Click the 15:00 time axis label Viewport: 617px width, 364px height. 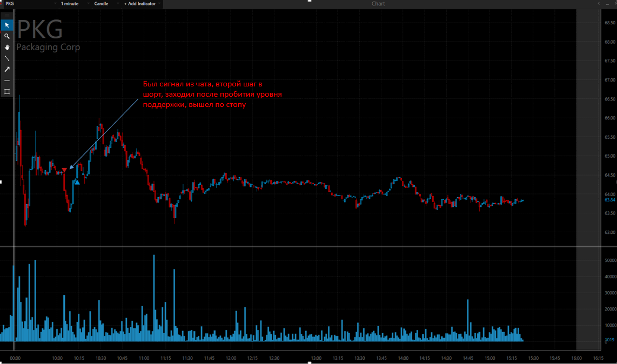coord(489,358)
